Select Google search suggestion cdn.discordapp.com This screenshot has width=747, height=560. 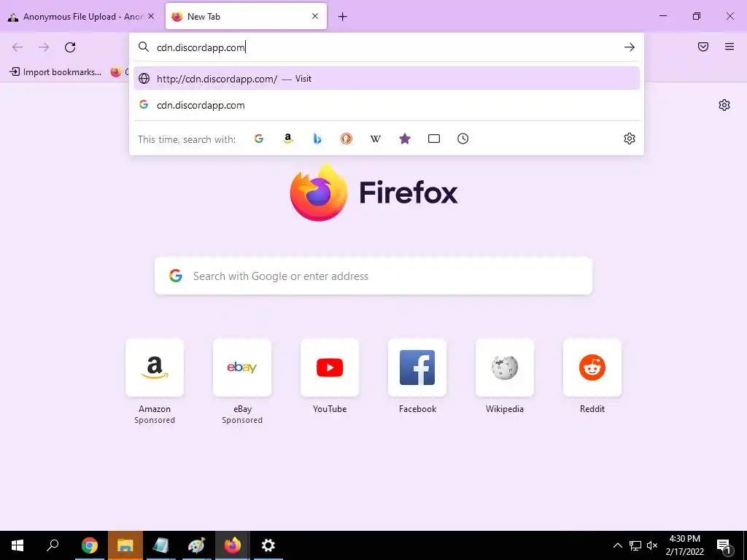[387, 105]
